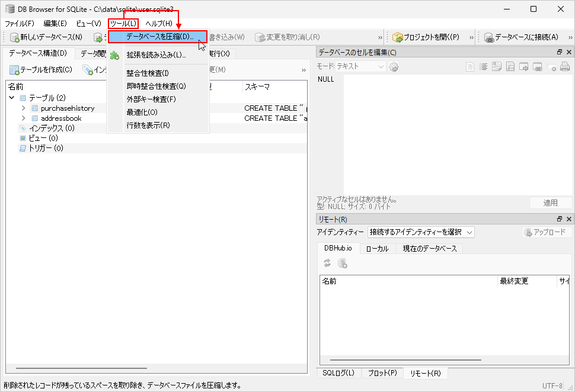
Task: Click the refresh arrows icon in DBHub.io tab
Action: pos(327,264)
